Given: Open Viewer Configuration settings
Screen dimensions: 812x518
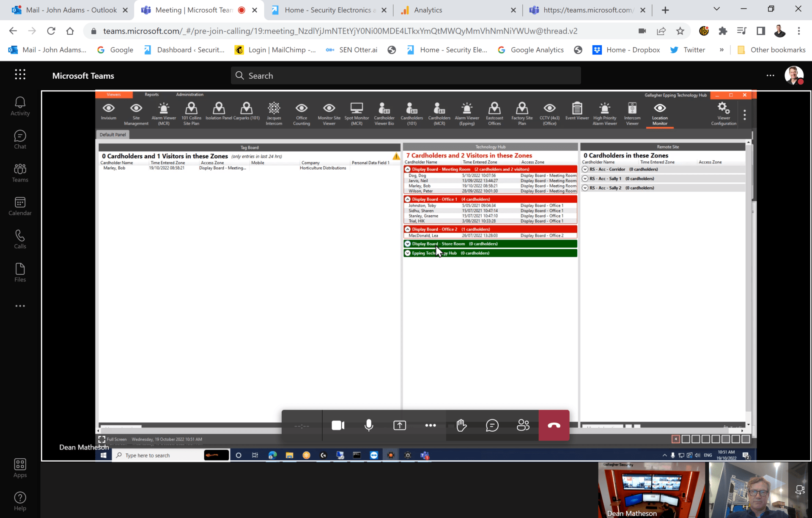Looking at the screenshot, I should click(723, 113).
